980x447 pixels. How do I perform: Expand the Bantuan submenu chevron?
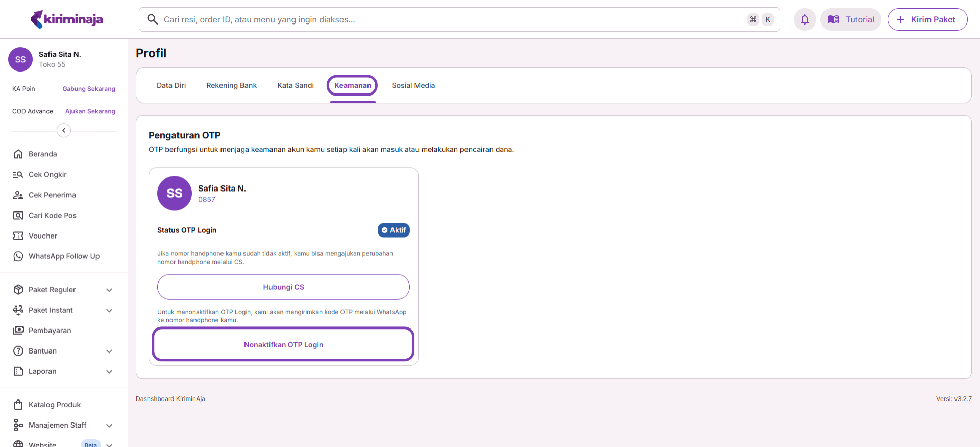tap(109, 351)
